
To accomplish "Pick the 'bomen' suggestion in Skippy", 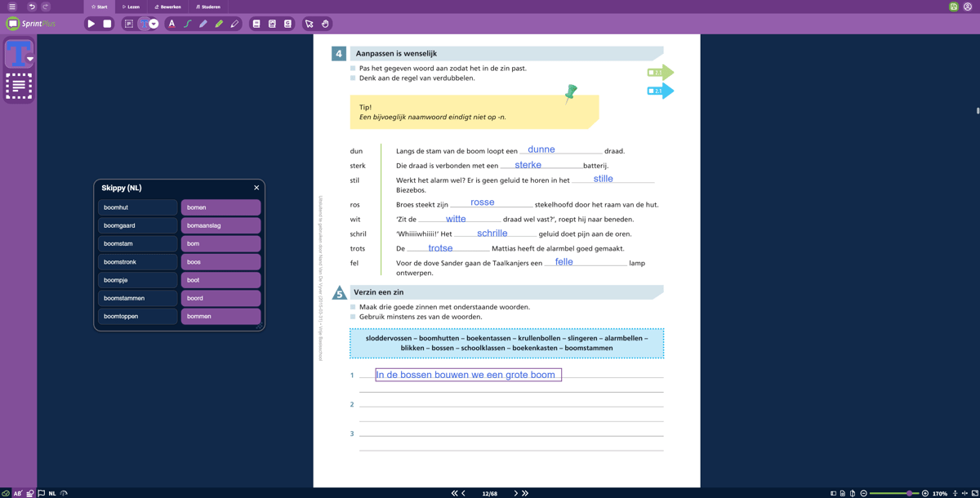I will [x=220, y=207].
